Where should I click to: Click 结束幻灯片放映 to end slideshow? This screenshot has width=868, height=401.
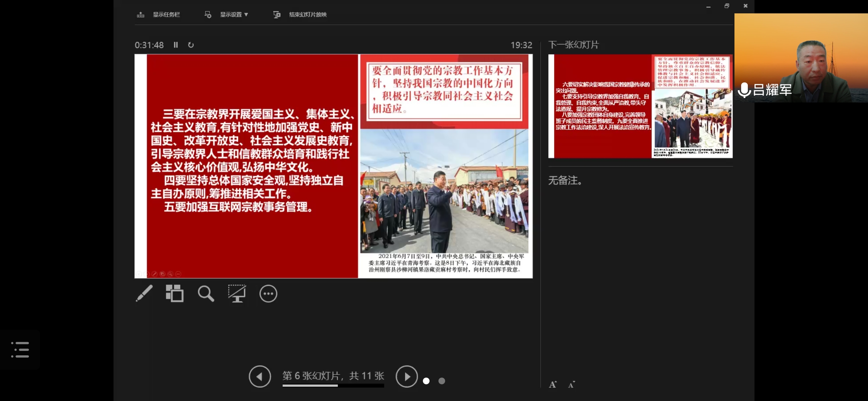point(308,14)
